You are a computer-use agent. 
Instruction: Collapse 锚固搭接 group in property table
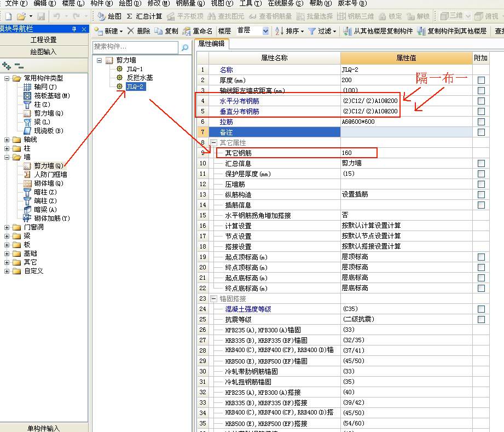pos(213,298)
